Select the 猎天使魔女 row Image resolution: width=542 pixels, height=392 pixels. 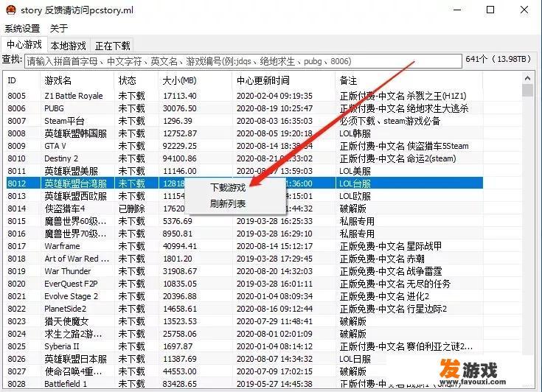244,321
